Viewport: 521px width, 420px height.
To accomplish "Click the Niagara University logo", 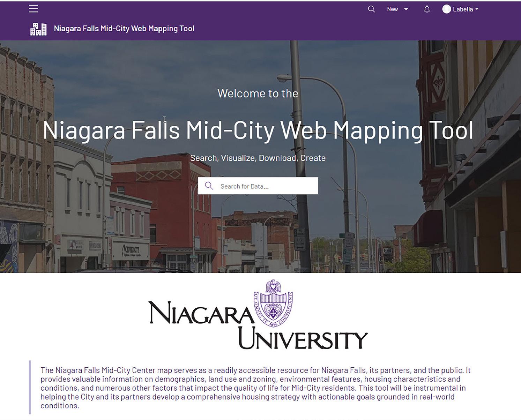I will point(258,315).
